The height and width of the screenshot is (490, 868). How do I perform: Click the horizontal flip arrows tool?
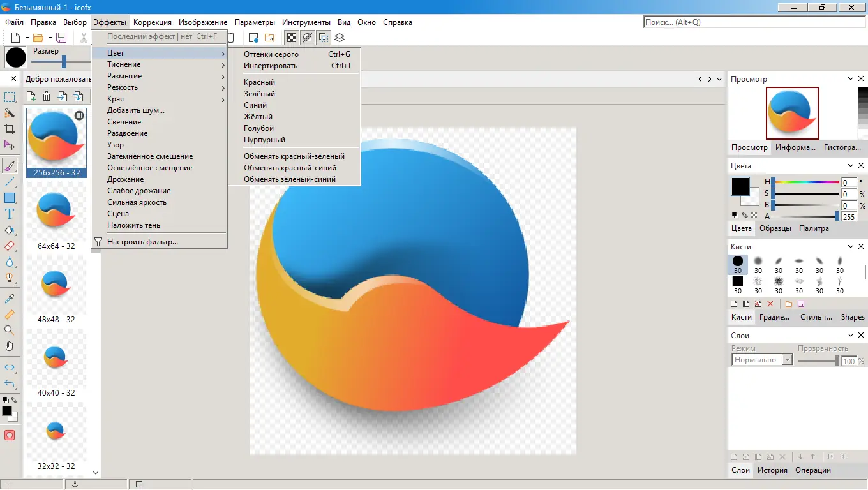tap(10, 367)
